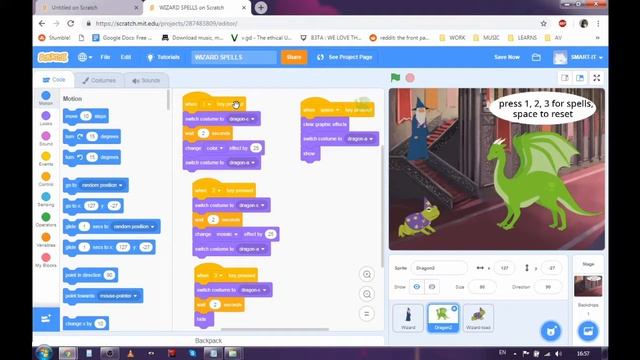Open the Windows Start menu

click(x=44, y=353)
